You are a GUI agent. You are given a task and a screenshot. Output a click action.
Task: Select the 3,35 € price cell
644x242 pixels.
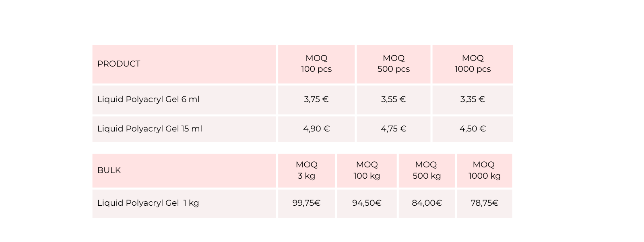pos(473,99)
